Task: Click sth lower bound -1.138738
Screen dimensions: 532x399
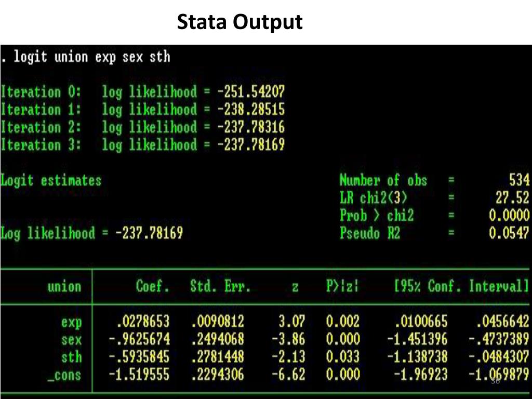Action: (x=418, y=357)
